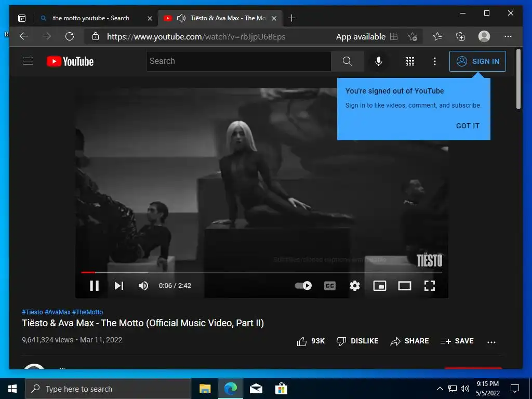Open the browser profile avatar
This screenshot has width=532, height=399.
484,36
